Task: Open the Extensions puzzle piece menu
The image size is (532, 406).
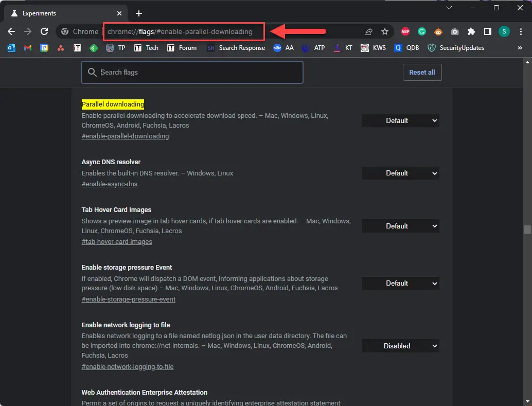Action: point(471,31)
